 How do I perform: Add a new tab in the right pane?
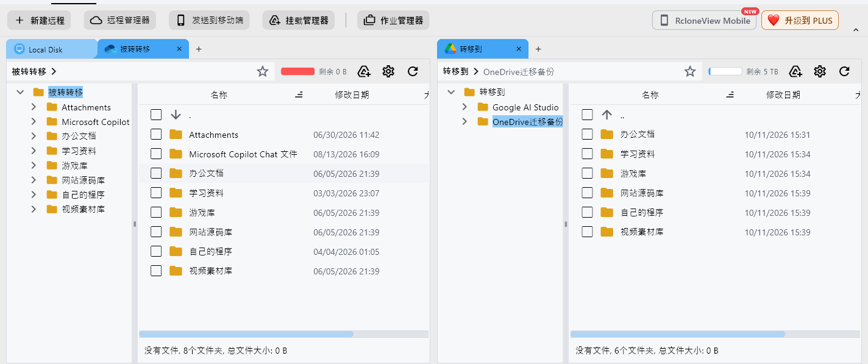538,49
